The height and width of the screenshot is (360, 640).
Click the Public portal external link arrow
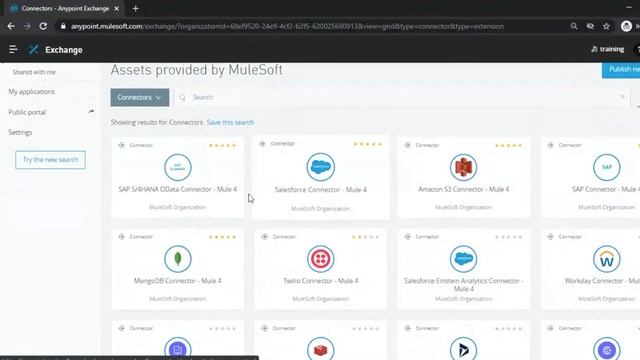tap(91, 111)
